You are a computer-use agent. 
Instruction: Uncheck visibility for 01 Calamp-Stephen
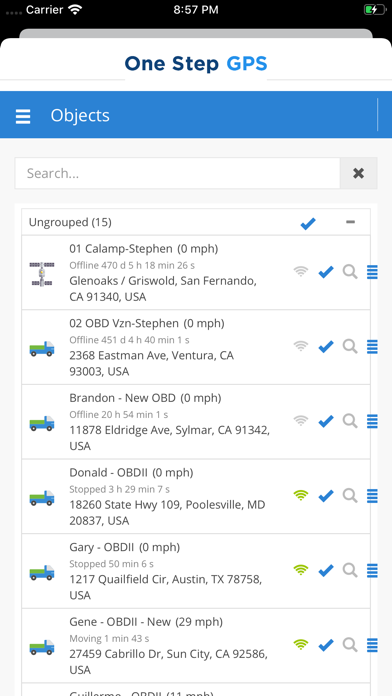(326, 272)
